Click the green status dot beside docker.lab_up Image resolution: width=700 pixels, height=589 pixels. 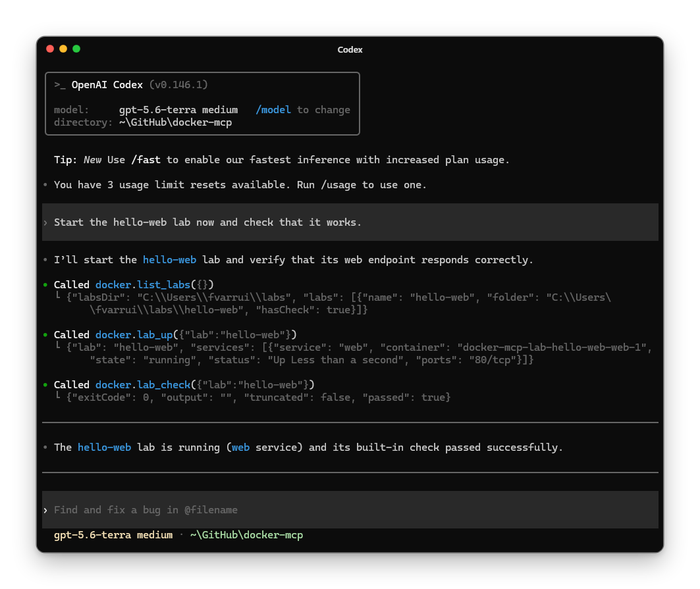[45, 334]
